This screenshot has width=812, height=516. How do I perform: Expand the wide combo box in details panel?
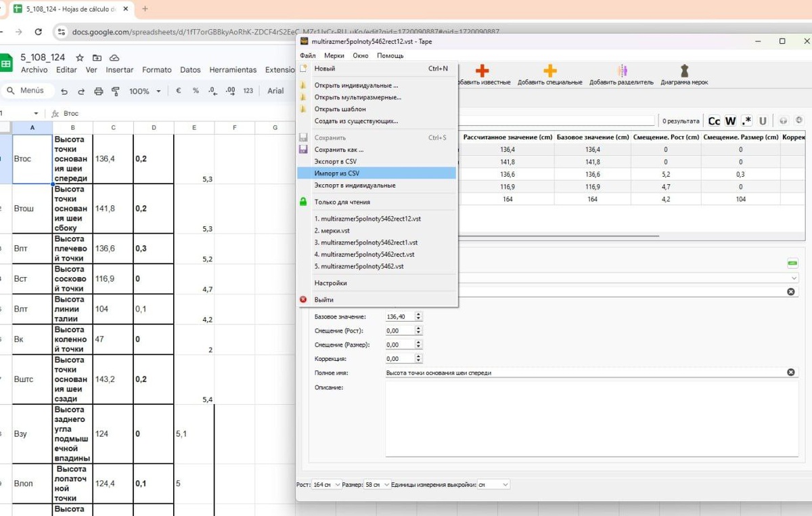(x=794, y=278)
